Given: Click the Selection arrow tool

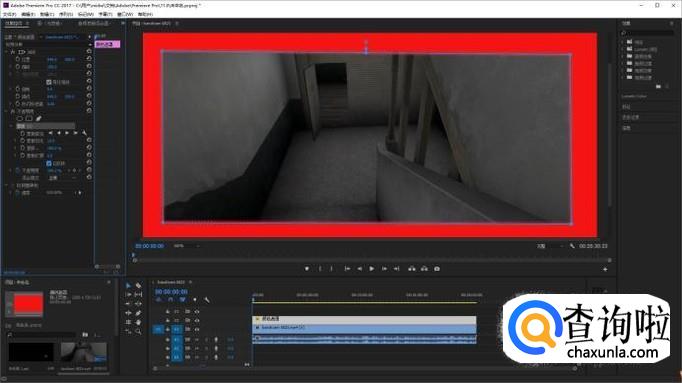Looking at the screenshot, I should pos(128,285).
